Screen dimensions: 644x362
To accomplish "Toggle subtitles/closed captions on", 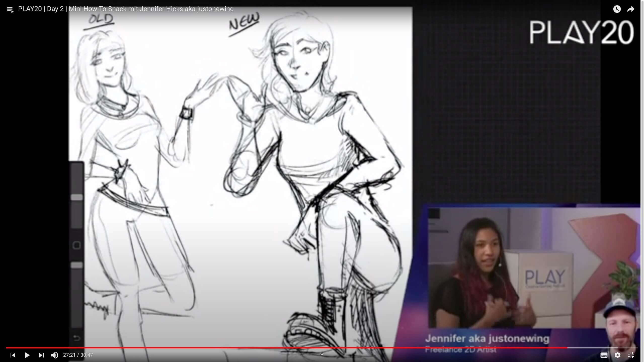I will point(604,355).
